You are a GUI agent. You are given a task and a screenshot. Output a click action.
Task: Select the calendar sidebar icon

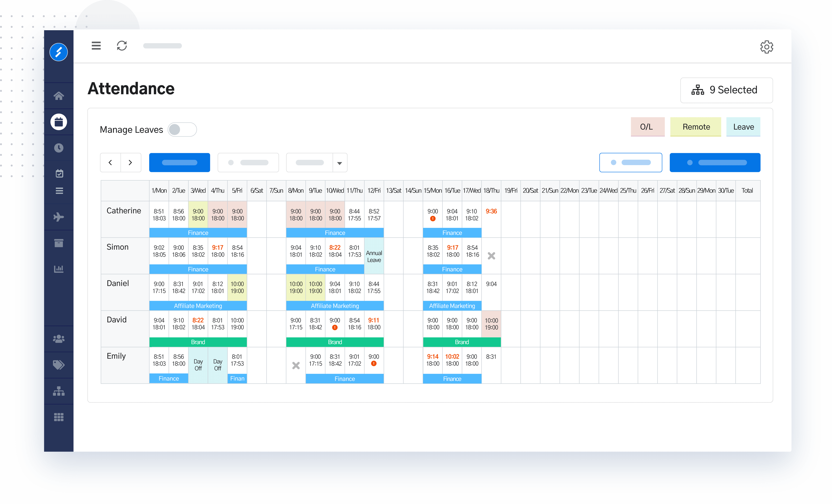(59, 122)
